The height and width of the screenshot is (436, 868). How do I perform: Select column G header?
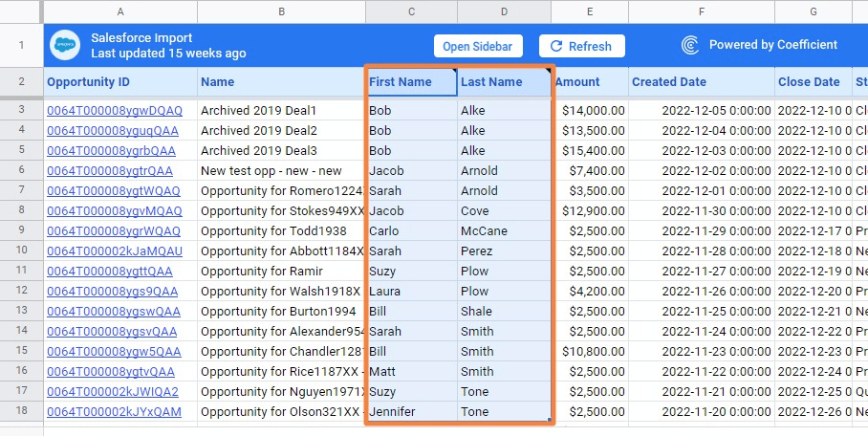point(814,11)
